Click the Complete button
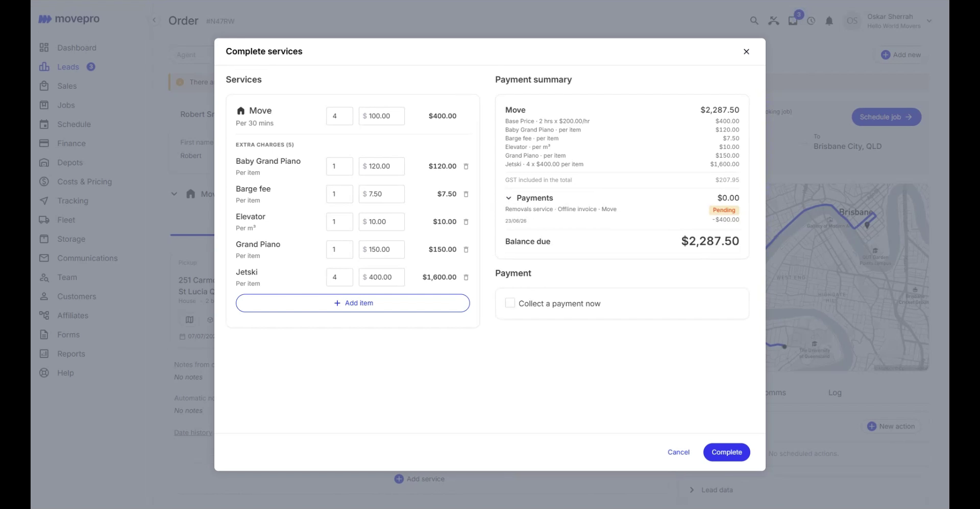This screenshot has height=509, width=980. (727, 452)
